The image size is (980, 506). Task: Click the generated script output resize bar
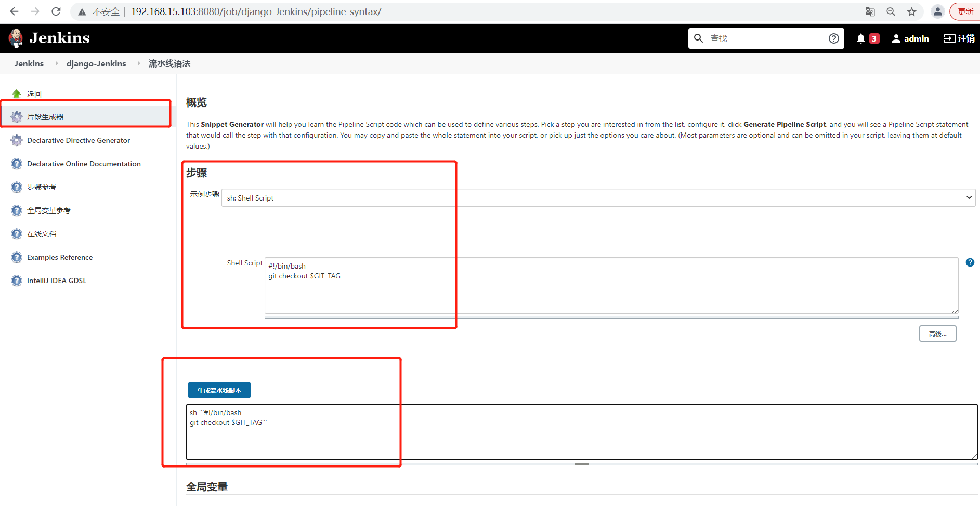(x=582, y=463)
